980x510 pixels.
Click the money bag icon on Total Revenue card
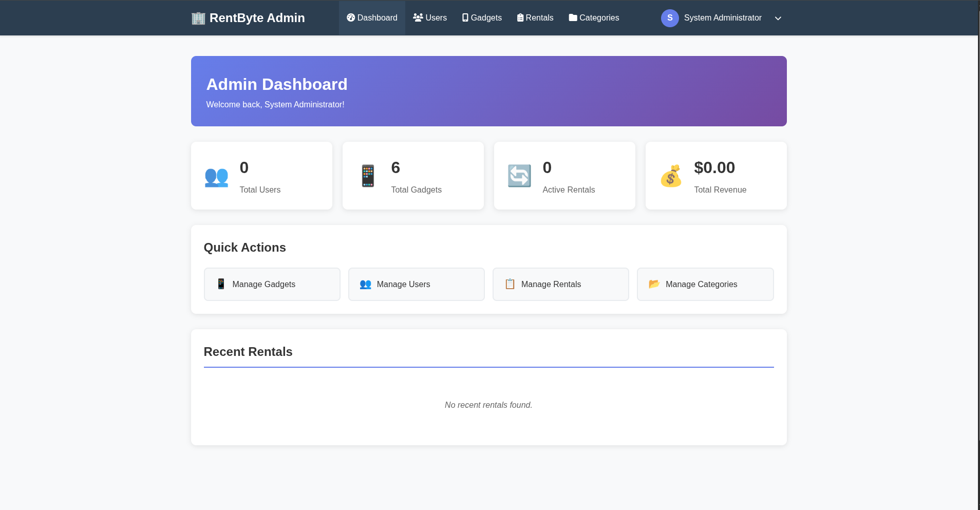(672, 176)
